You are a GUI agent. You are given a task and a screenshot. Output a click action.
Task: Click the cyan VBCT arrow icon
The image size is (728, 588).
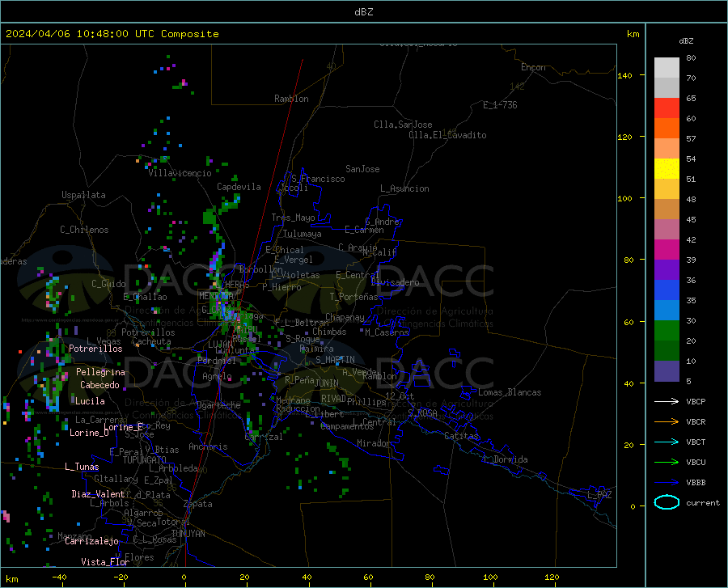[x=667, y=442]
